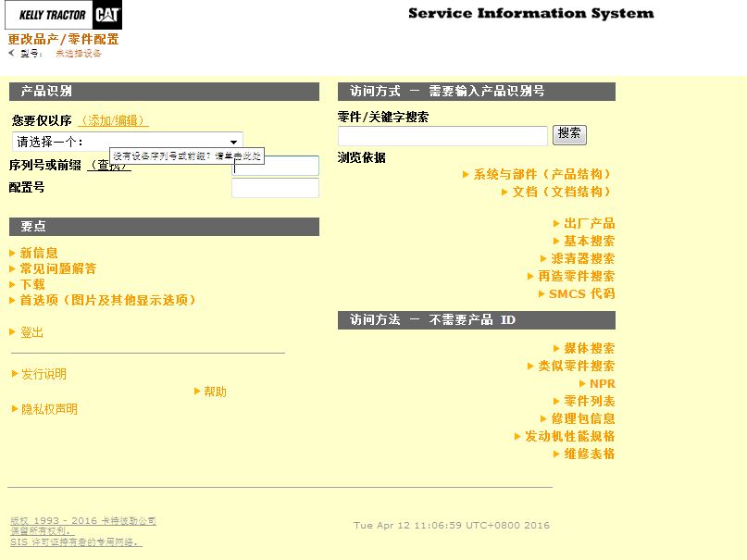
Task: Open 常见问题解答
Action: click(x=57, y=268)
